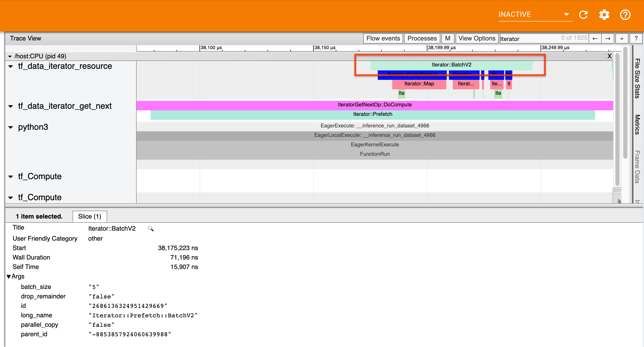Toggle the Processes selector
The image size is (644, 347).
[x=422, y=38]
